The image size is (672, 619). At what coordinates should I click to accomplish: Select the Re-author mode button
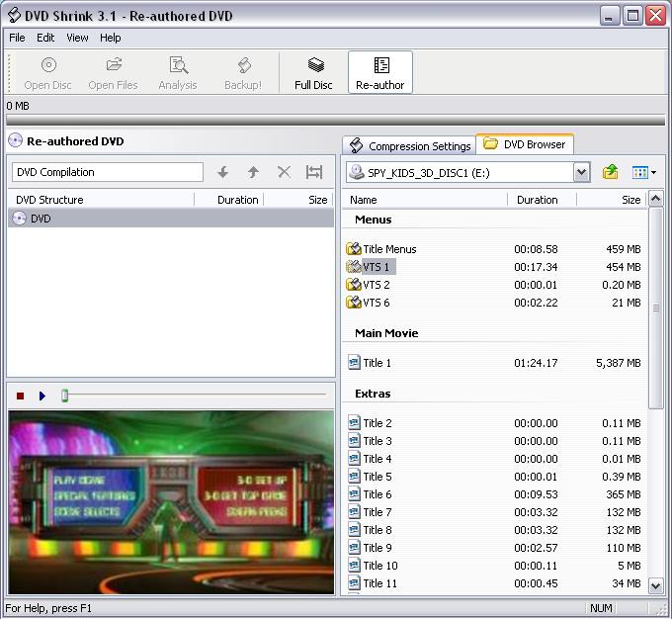(380, 72)
